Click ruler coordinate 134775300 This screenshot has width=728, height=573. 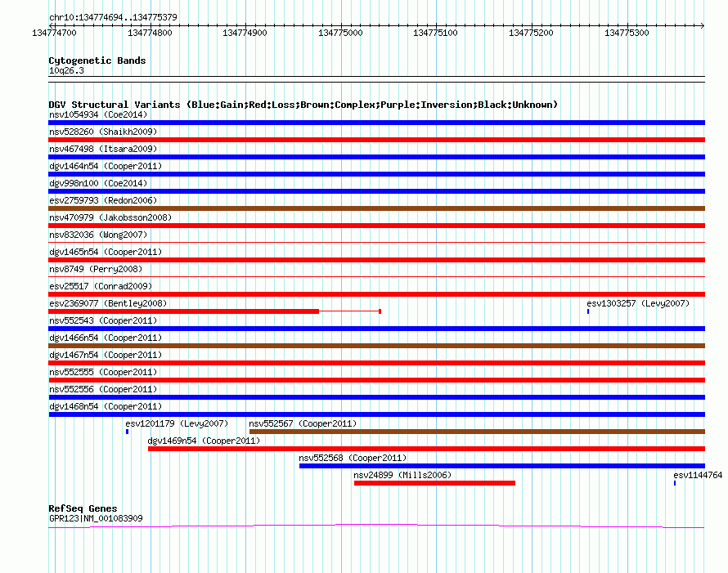click(627, 33)
